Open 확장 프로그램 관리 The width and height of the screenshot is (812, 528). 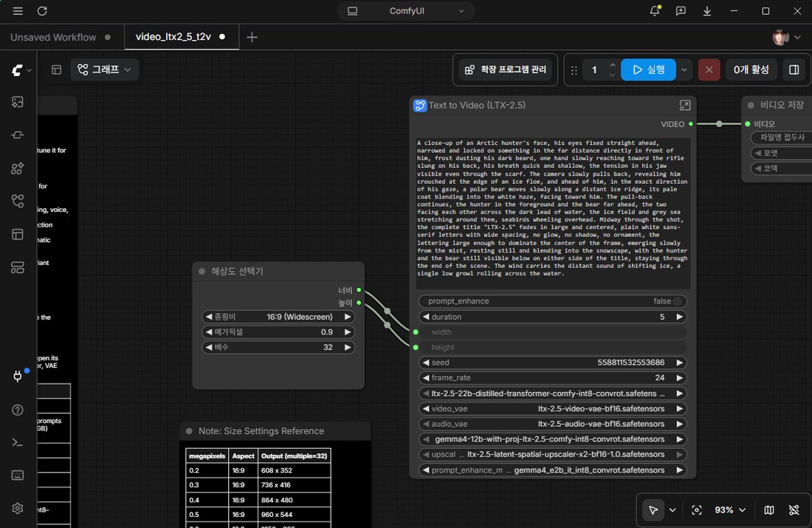(506, 70)
